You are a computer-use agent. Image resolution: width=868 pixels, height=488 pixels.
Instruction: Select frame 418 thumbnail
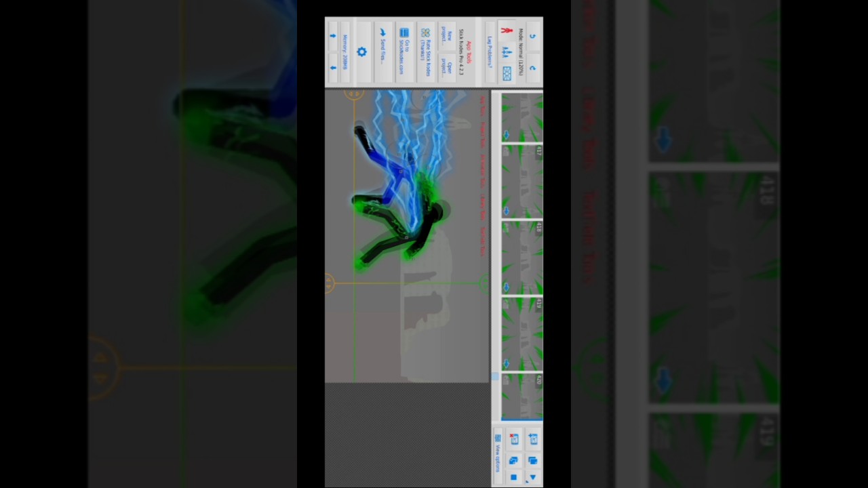[522, 258]
